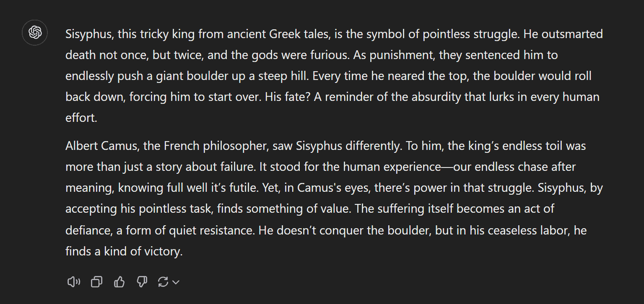The image size is (644, 304).
Task: Regenerate the response with the circular arrows icon
Action: 163,282
